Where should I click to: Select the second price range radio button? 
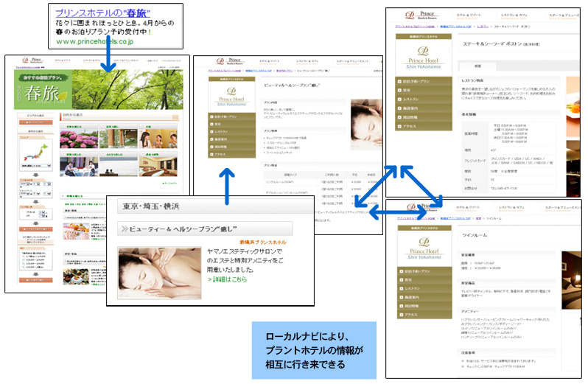point(24,259)
